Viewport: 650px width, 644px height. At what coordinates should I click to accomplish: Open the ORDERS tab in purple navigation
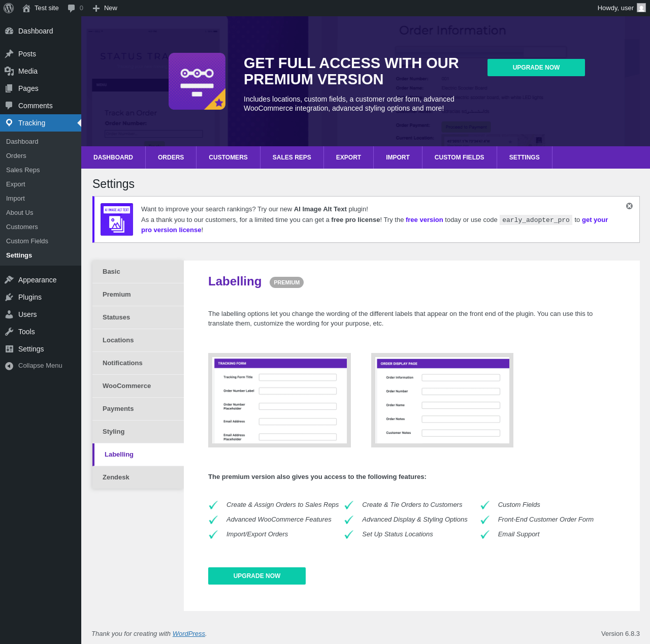[x=171, y=157]
